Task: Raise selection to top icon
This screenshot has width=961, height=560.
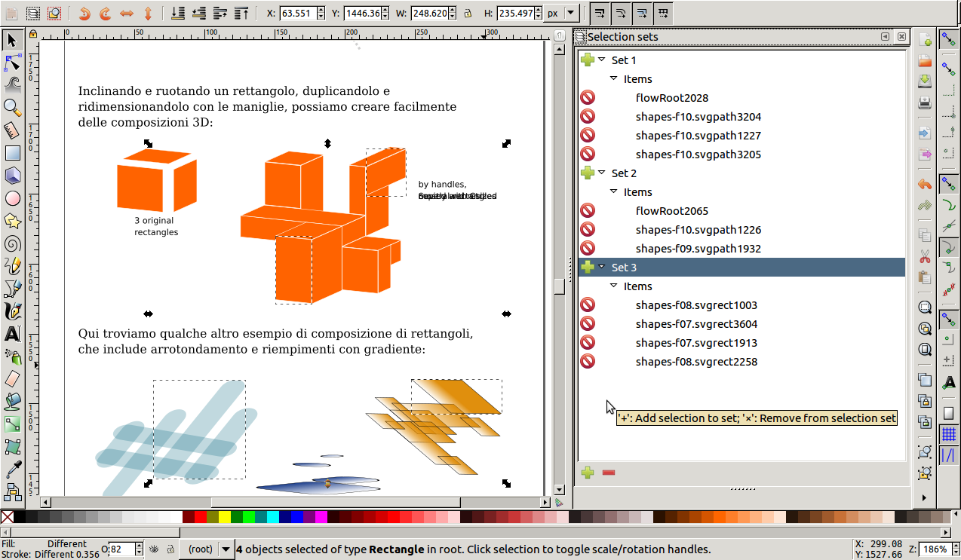Action: (241, 13)
